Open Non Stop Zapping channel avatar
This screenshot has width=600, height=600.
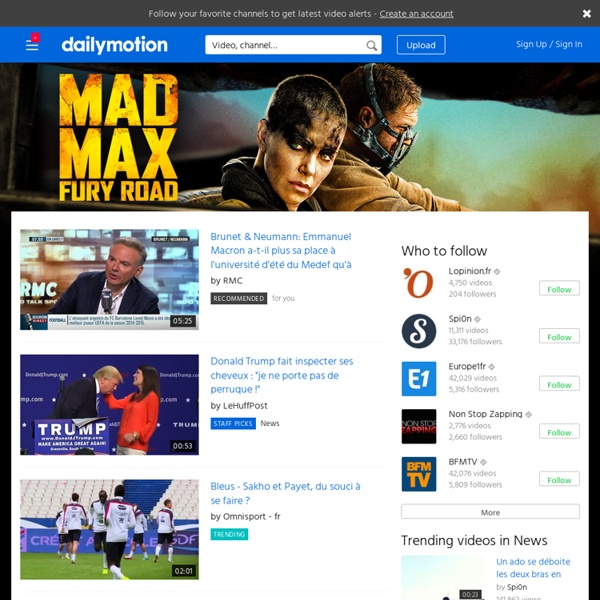(x=418, y=426)
